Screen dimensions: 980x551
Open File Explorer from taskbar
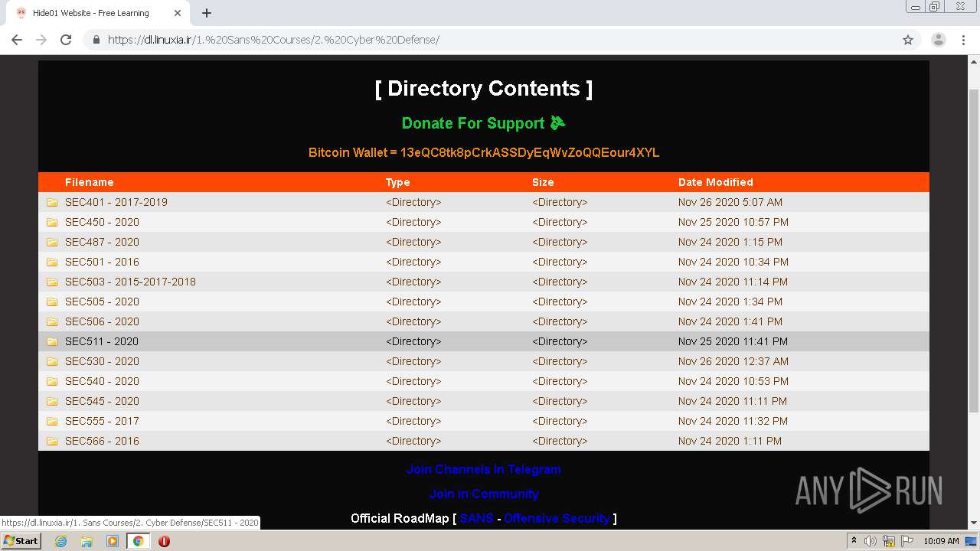[x=87, y=541]
